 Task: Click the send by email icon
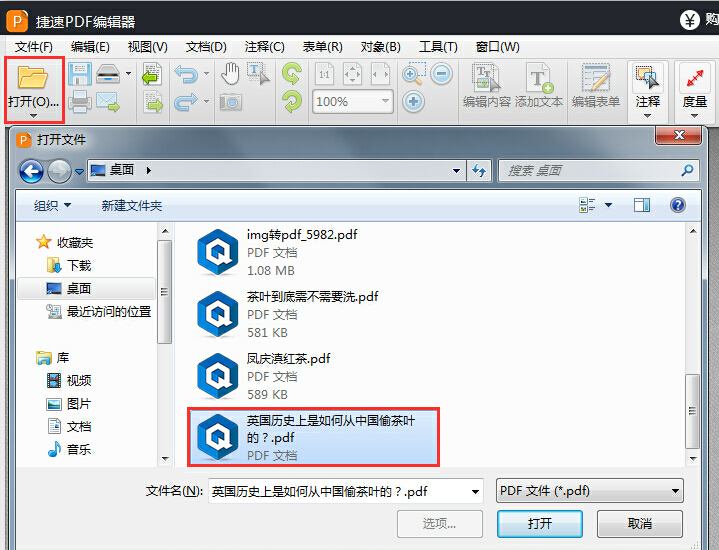point(108,102)
